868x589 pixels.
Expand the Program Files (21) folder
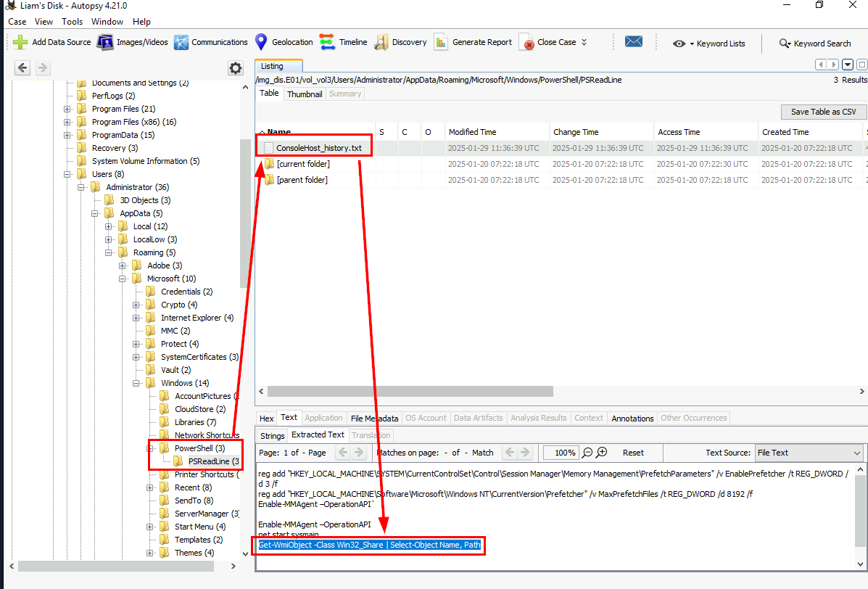point(67,109)
